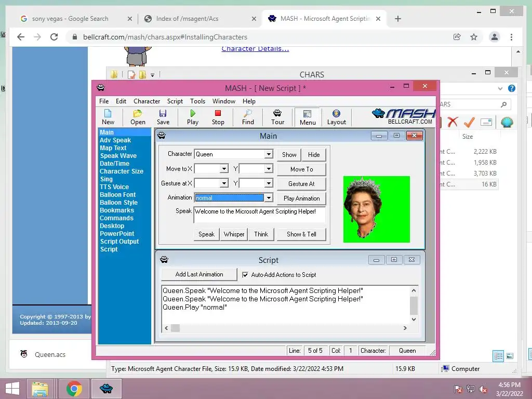Viewport: 532px width, 399px height.
Task: Open the Window menu
Action: 223,101
